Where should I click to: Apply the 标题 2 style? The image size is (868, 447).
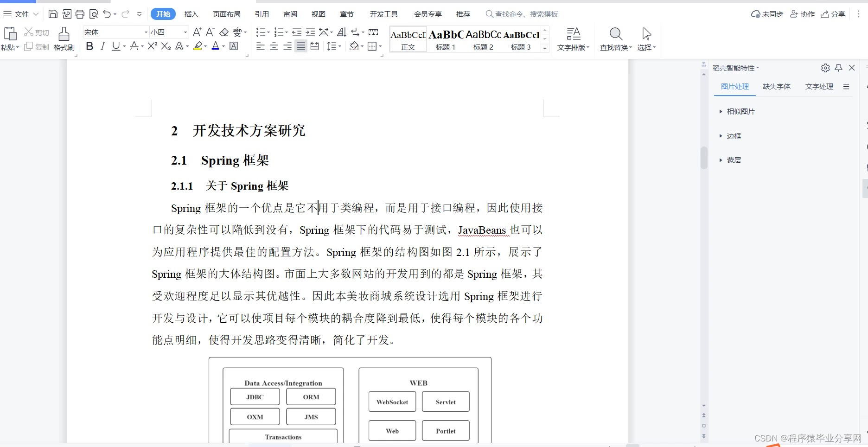pos(483,39)
